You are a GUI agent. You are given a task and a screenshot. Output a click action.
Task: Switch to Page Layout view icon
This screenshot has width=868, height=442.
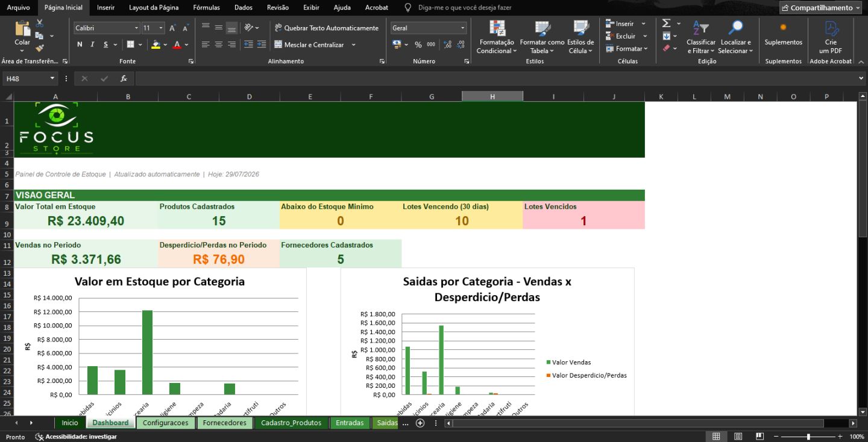tap(738, 437)
